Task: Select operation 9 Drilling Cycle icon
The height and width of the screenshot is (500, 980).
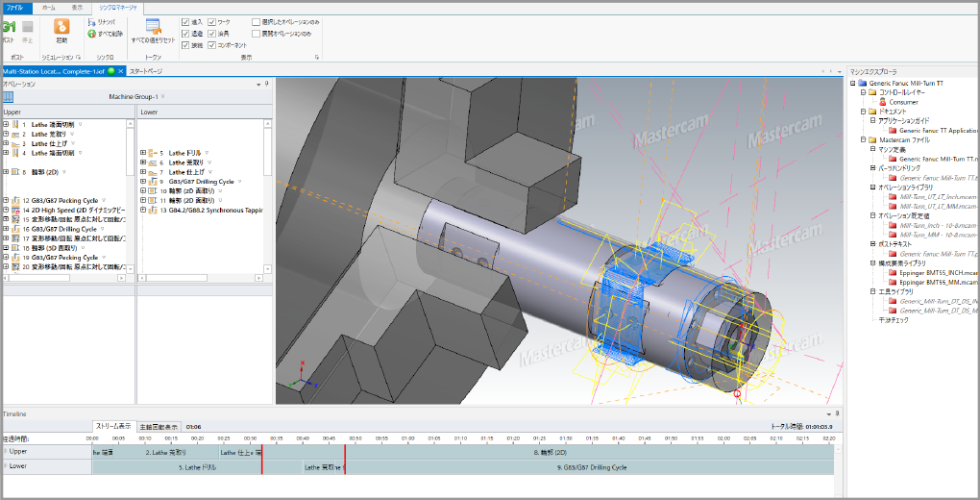Action: click(153, 182)
